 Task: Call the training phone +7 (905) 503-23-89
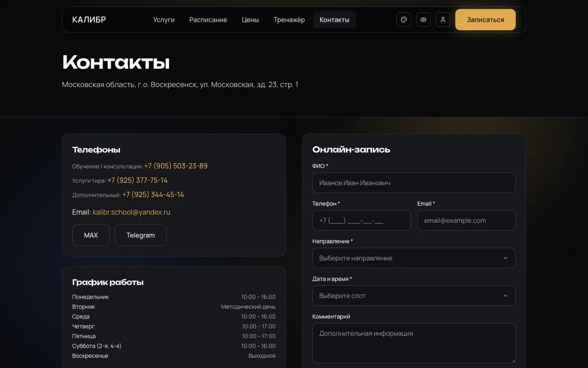[176, 166]
